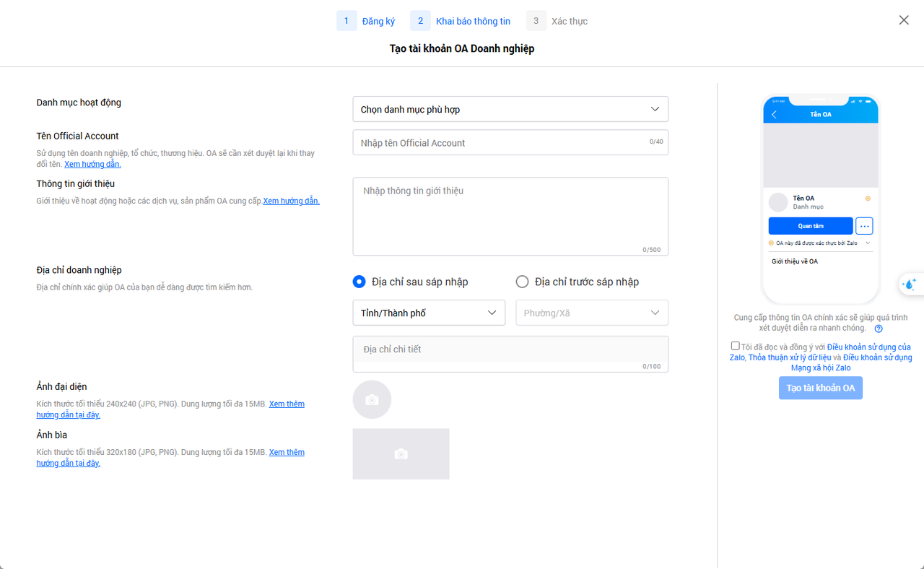
Task: Click the floating water drop sparkle icon
Action: coord(910,284)
